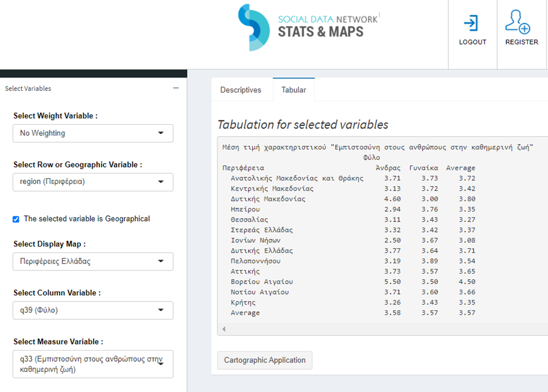Click value 2.94 in Ηπείρου row
The width and height of the screenshot is (548, 392).
(x=392, y=209)
